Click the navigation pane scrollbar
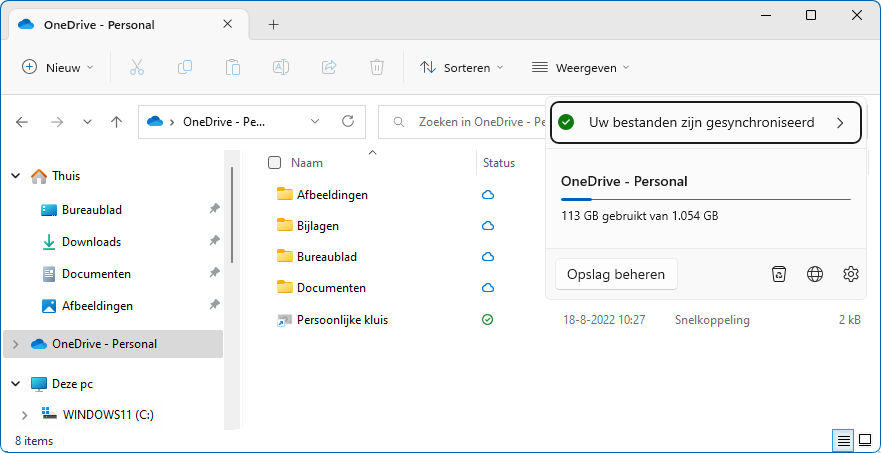Image resolution: width=881 pixels, height=453 pixels. click(231, 215)
